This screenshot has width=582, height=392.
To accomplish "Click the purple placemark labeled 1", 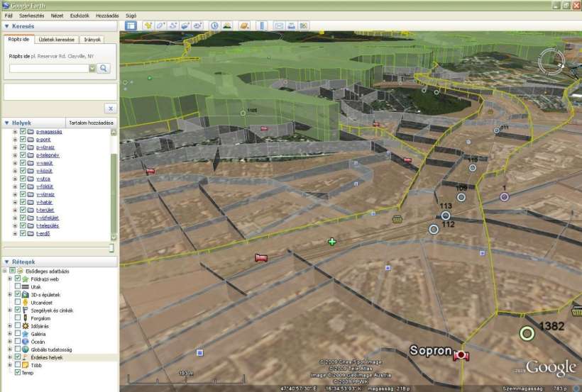I will (504, 197).
